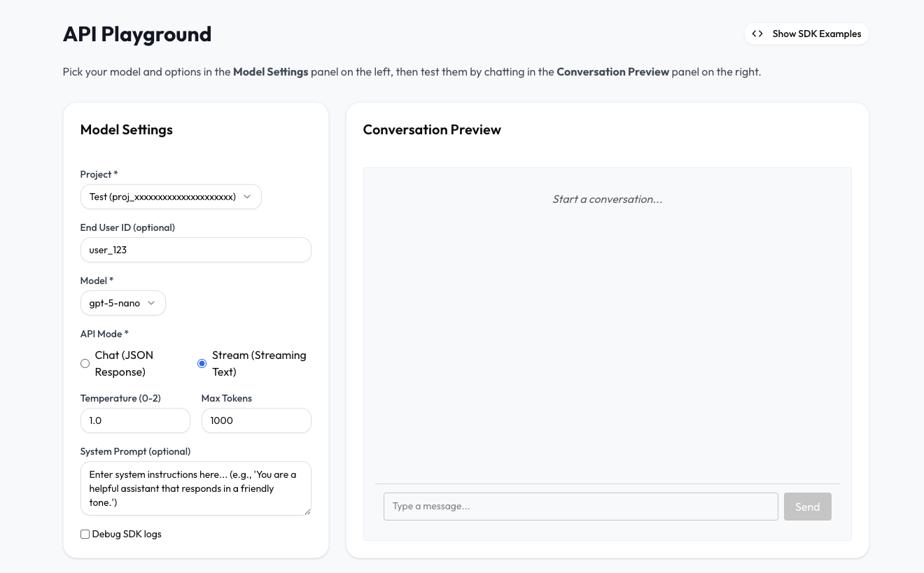
Task: Open the Project dropdown
Action: pyautogui.click(x=170, y=197)
